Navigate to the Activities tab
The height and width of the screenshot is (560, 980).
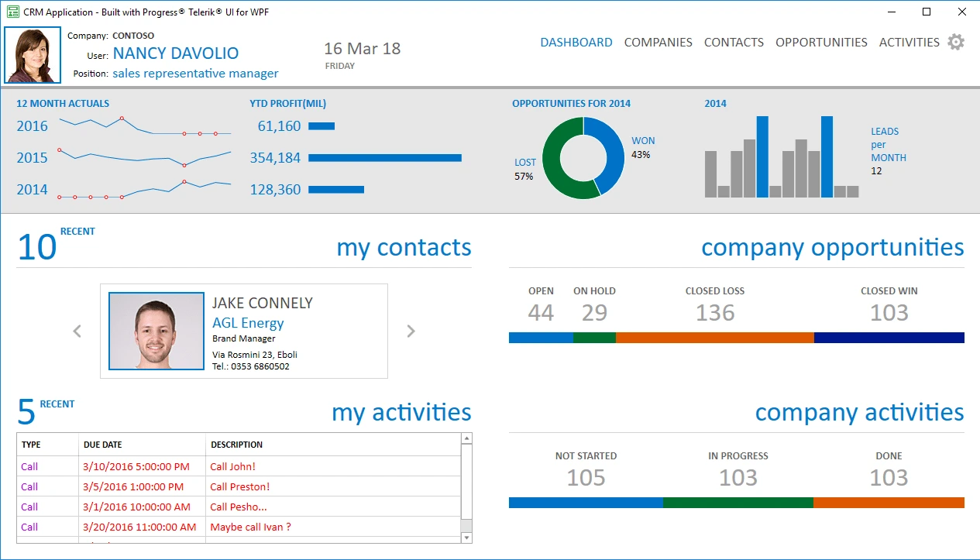coord(909,43)
